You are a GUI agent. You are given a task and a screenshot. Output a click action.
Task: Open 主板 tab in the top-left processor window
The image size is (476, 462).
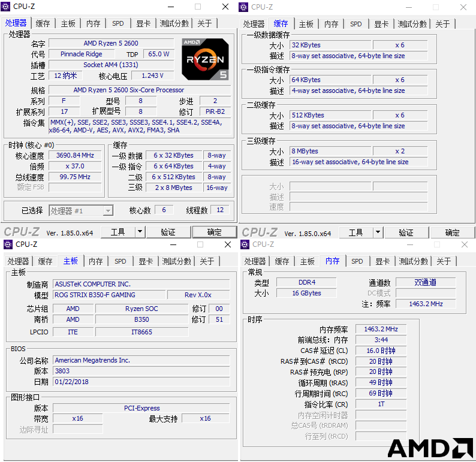(x=68, y=23)
